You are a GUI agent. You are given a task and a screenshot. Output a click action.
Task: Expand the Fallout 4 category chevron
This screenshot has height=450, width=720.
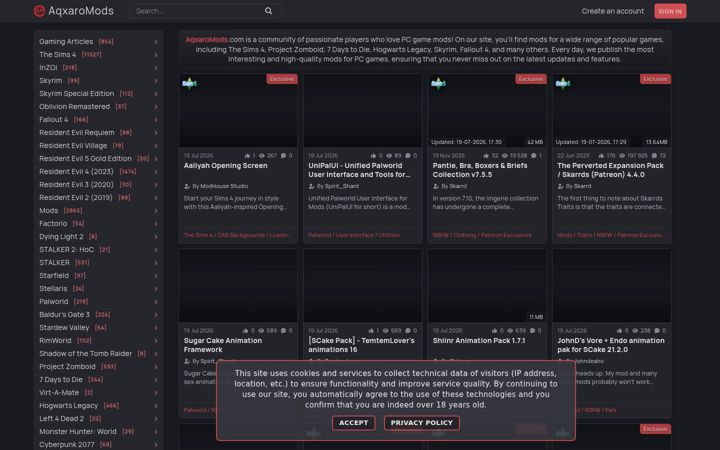pos(156,120)
